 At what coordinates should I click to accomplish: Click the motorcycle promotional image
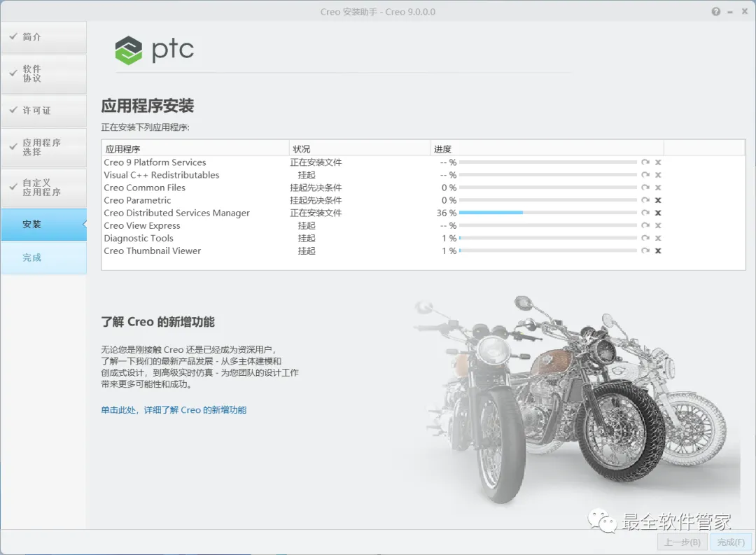pyautogui.click(x=574, y=400)
